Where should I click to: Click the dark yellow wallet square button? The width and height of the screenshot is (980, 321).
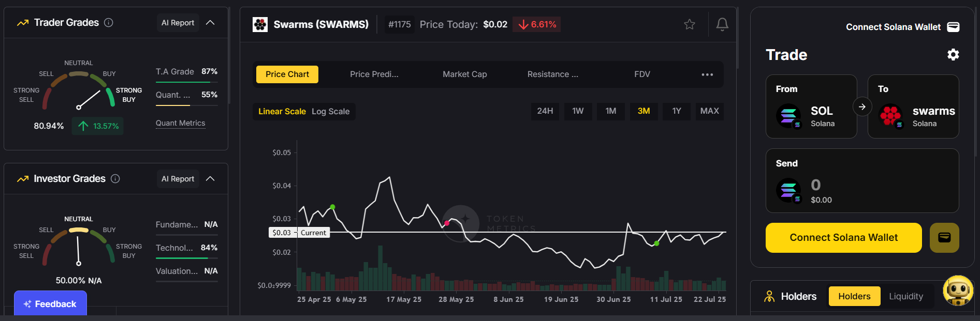pos(944,238)
